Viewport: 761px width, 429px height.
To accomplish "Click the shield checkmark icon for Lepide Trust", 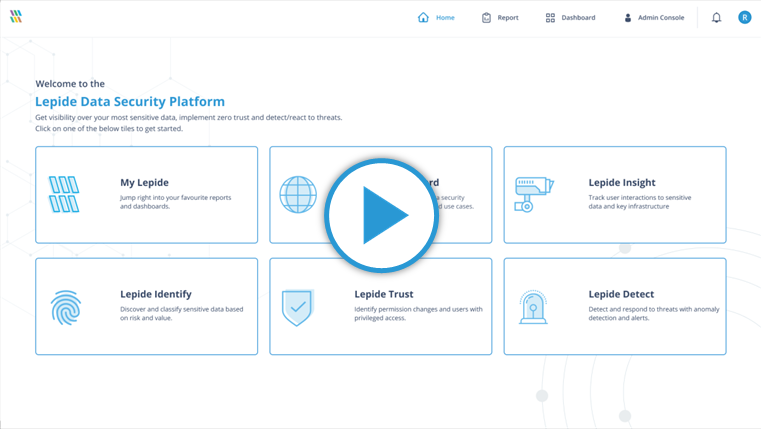I will (297, 308).
